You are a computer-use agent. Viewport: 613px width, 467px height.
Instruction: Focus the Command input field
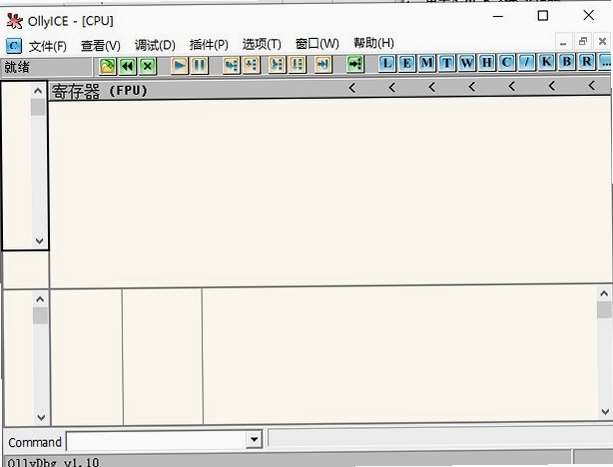[156, 441]
